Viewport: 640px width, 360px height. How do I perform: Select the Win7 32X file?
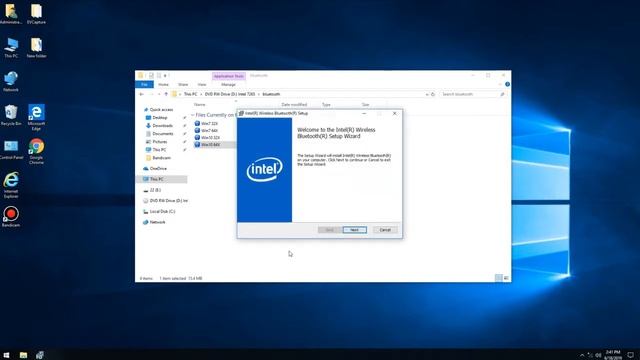[207, 123]
